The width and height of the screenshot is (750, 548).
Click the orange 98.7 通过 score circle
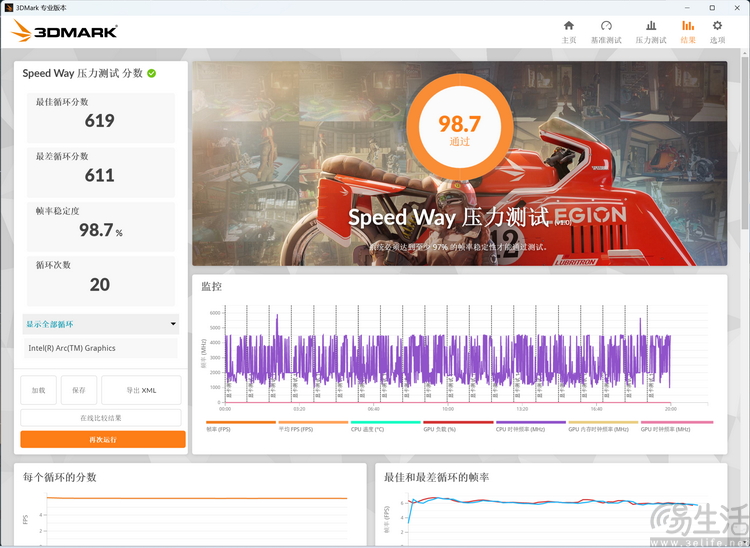[x=460, y=127]
